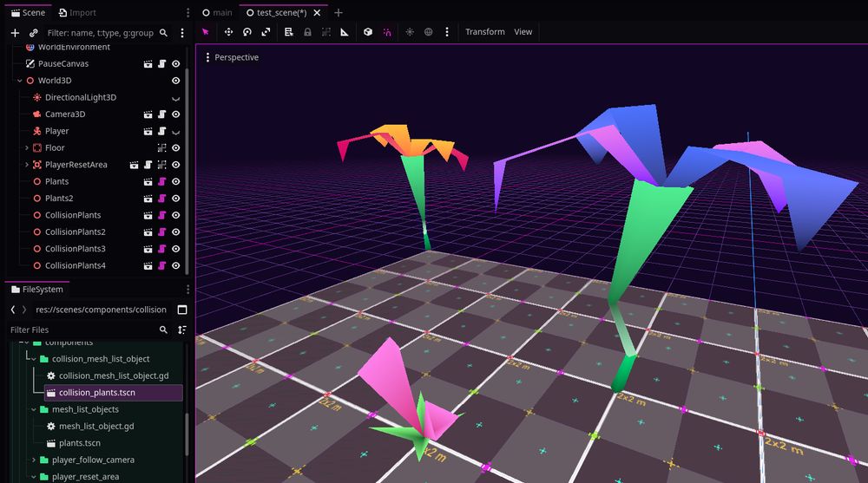Activate the Select mode arrow tool

pyautogui.click(x=206, y=32)
